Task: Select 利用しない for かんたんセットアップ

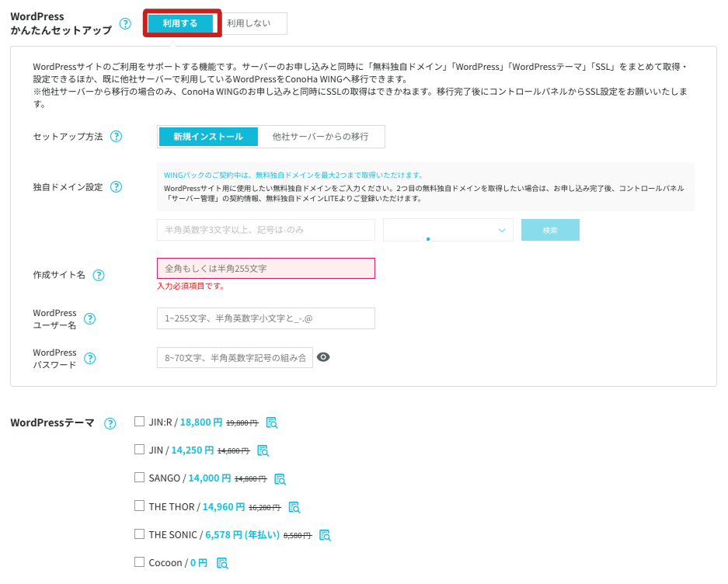Action: pyautogui.click(x=249, y=23)
